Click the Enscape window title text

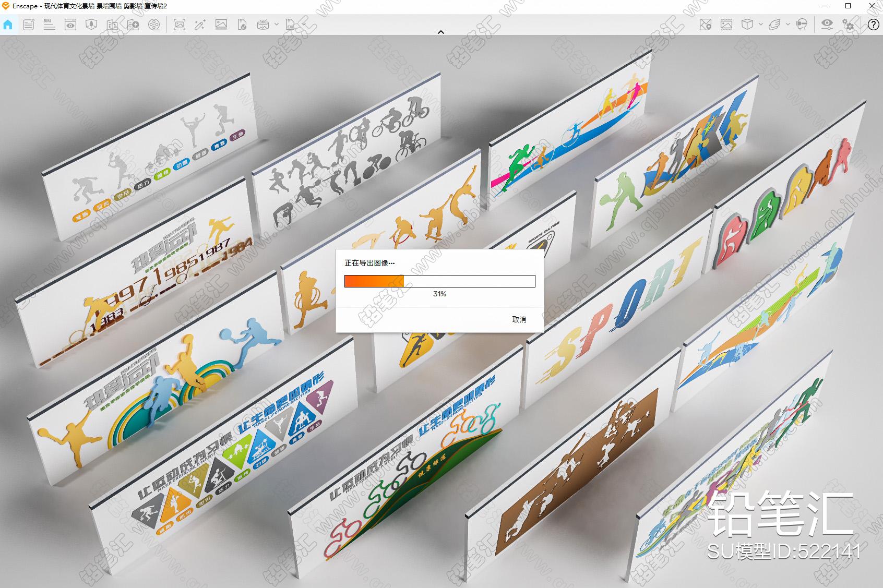coord(90,6)
